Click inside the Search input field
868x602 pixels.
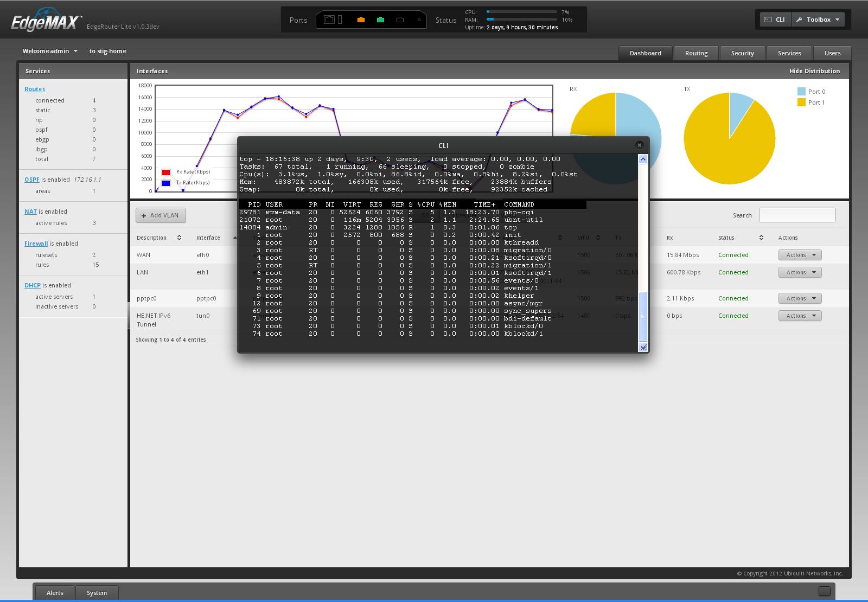797,215
